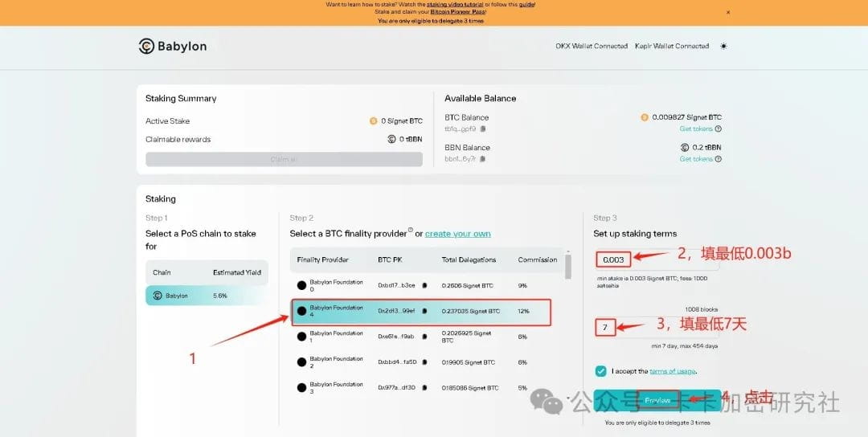Click the Preview button

tap(657, 400)
